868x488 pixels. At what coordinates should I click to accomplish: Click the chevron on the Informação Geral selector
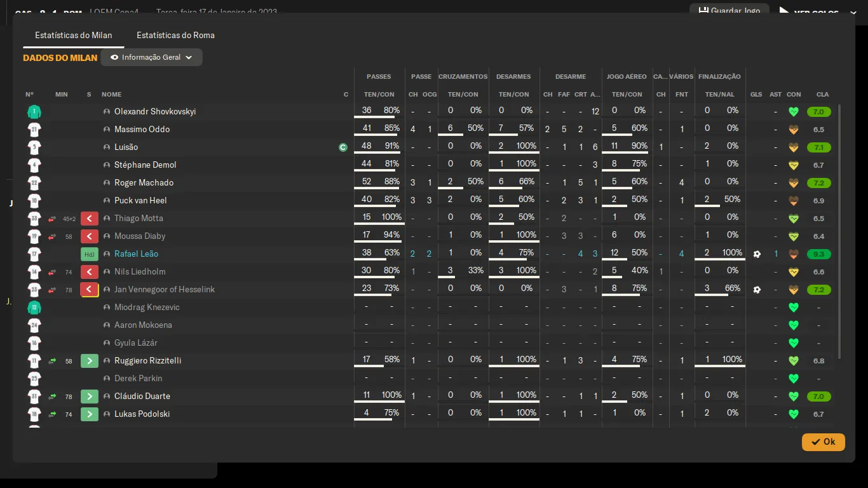point(189,57)
